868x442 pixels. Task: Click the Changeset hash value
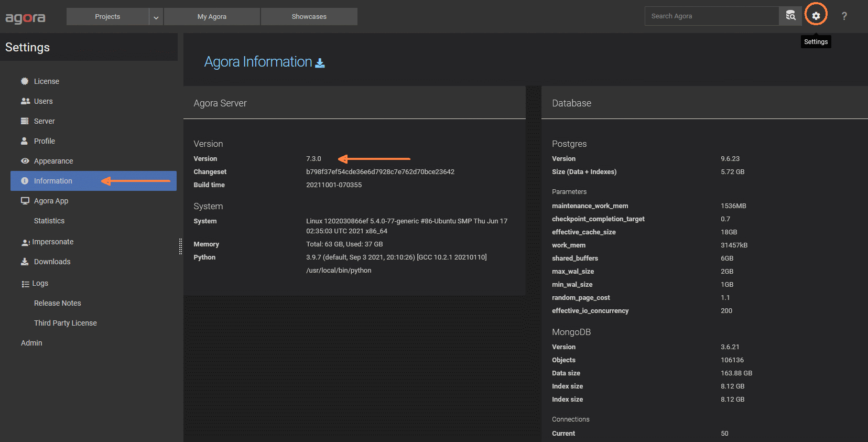pos(380,172)
